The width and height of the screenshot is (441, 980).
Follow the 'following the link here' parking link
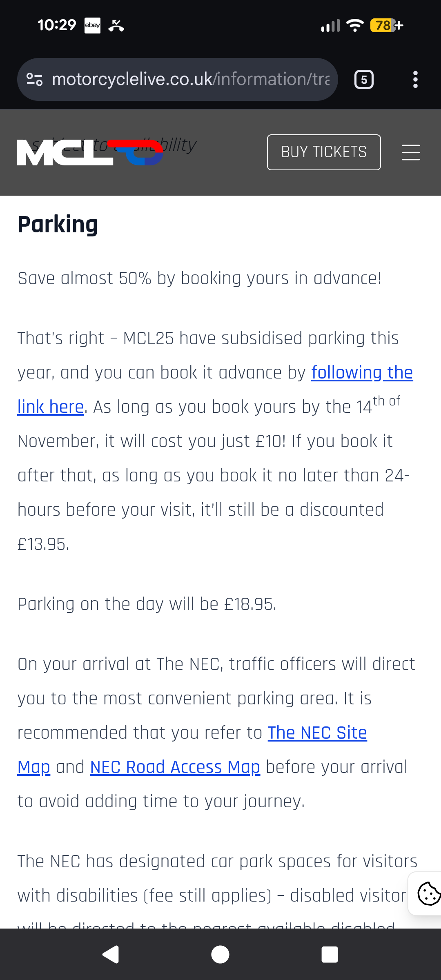(361, 373)
